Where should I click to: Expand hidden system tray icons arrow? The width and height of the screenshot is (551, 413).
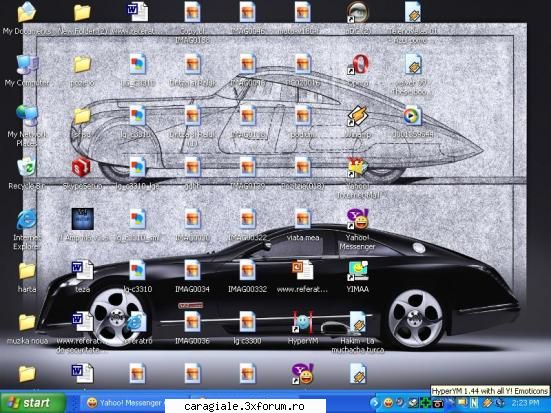tap(375, 403)
